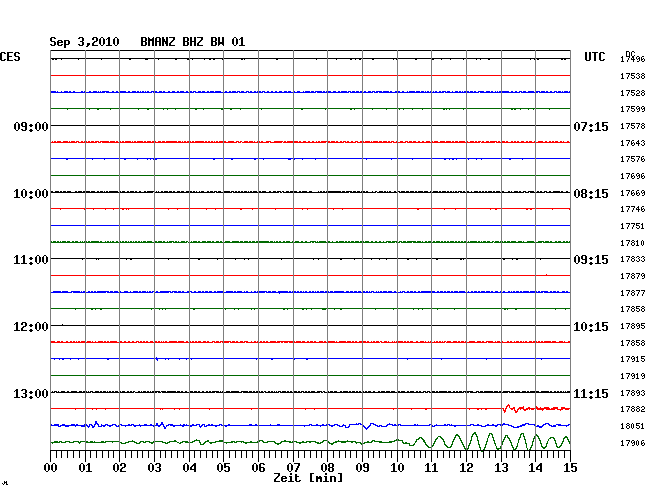Select the "09:15" UTC time label
The height and width of the screenshot is (494, 650).
591,260
